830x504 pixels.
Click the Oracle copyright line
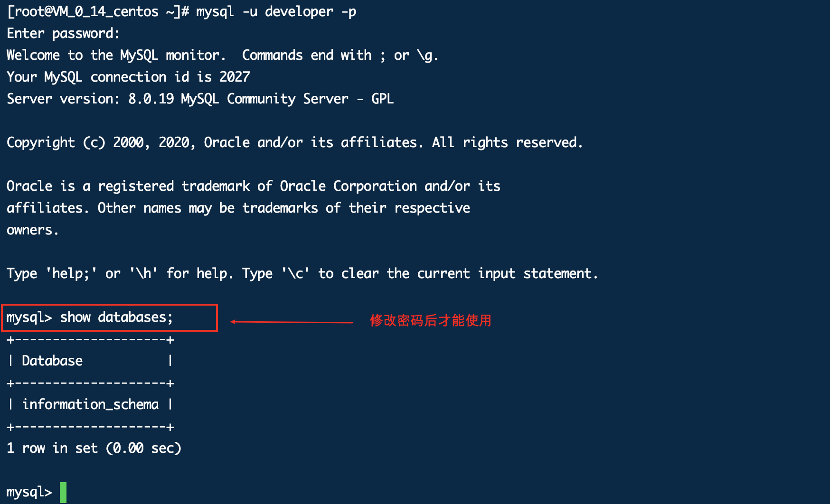pyautogui.click(x=294, y=142)
